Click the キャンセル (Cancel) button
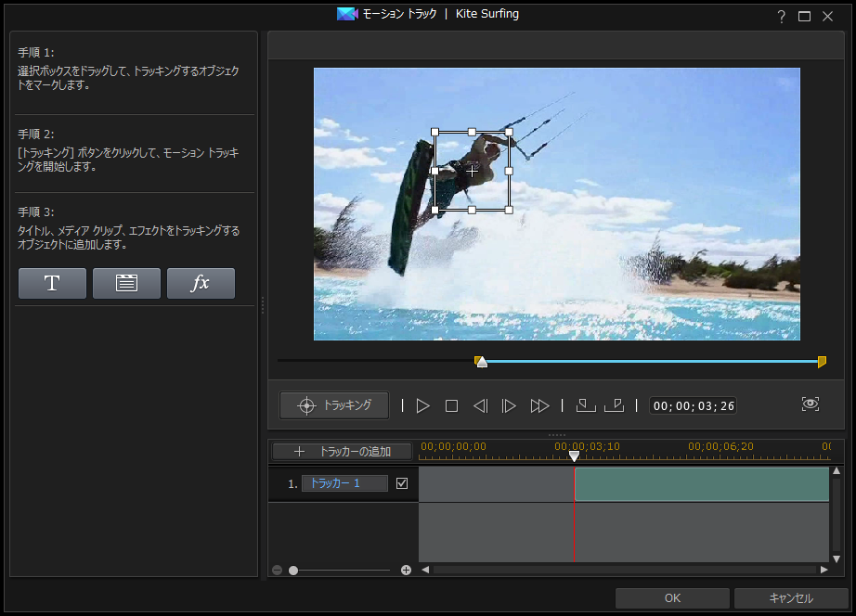Image resolution: width=856 pixels, height=616 pixels. pyautogui.click(x=790, y=598)
